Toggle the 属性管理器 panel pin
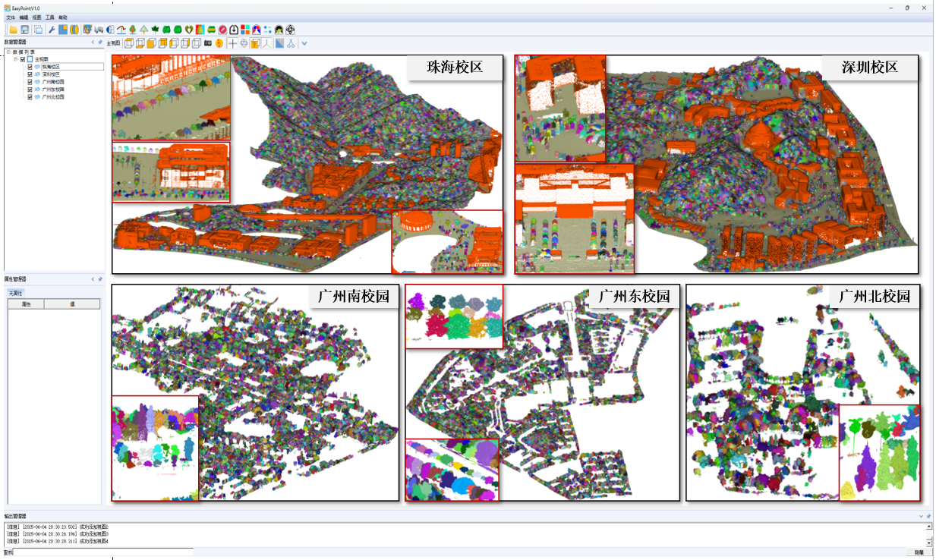Viewport: 936px width, 560px height. click(x=99, y=279)
